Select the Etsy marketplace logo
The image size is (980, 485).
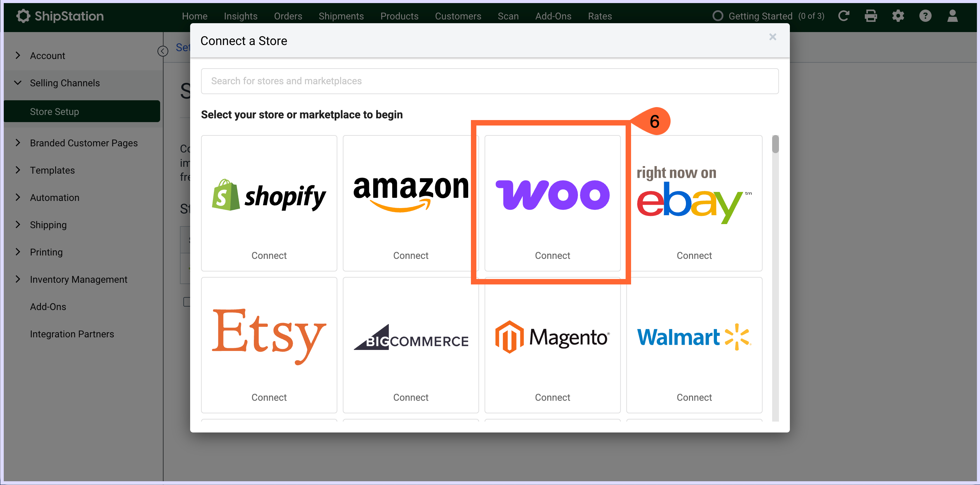pyautogui.click(x=269, y=337)
